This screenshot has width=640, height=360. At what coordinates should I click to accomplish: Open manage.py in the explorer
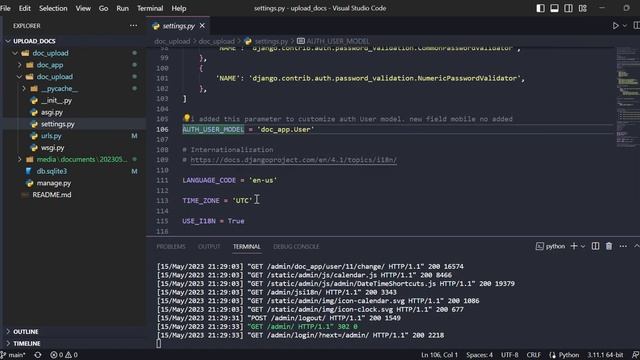[x=53, y=183]
